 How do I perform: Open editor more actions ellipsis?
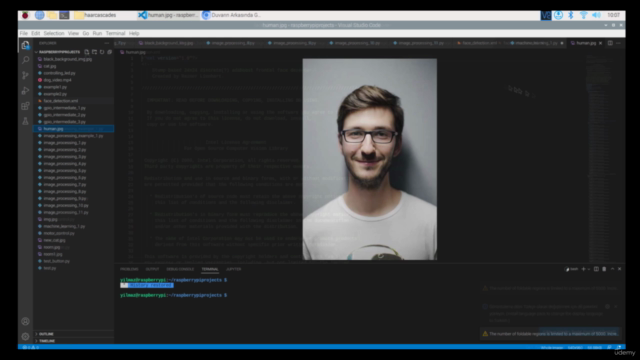tap(618, 43)
